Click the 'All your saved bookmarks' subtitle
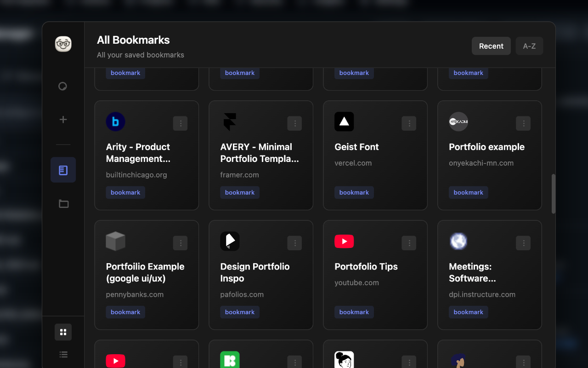This screenshot has width=588, height=368. (x=141, y=55)
